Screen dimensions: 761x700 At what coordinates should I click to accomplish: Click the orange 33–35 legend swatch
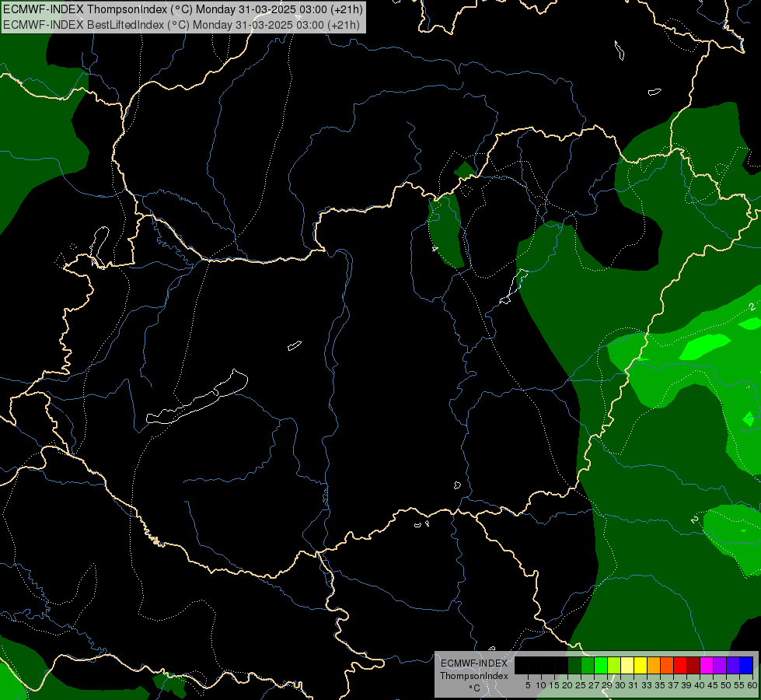coord(654,665)
